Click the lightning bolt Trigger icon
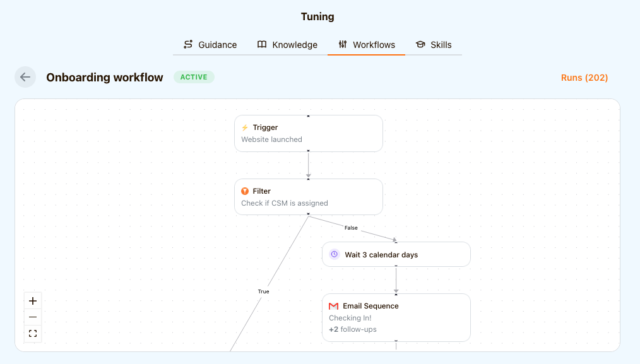 click(245, 127)
